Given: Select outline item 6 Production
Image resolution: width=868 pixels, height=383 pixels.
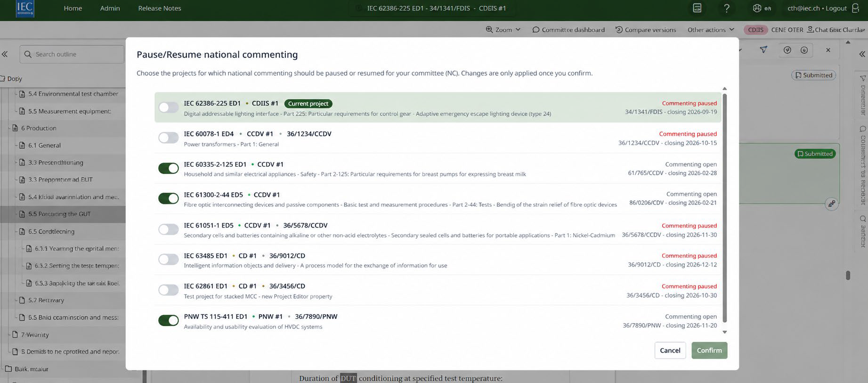Looking at the screenshot, I should point(39,128).
